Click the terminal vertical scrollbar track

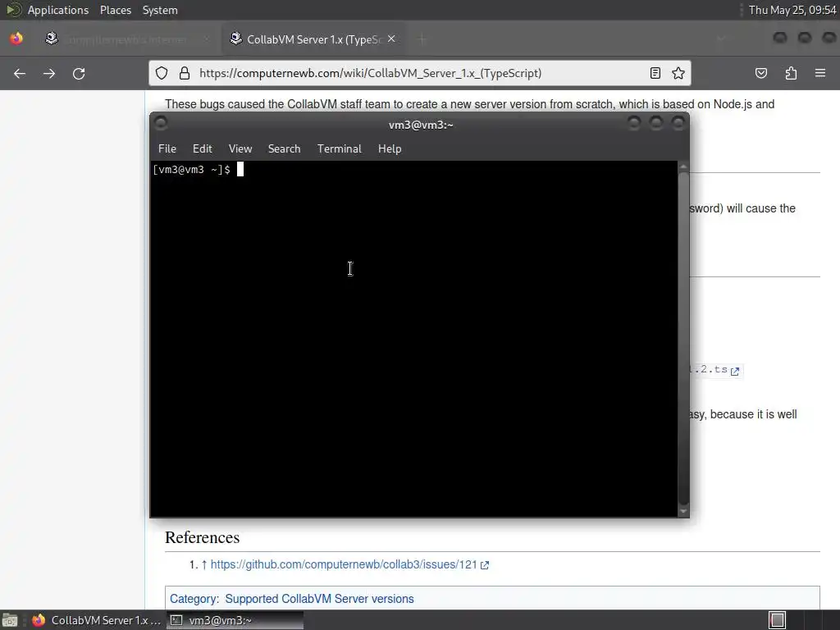[x=683, y=339]
